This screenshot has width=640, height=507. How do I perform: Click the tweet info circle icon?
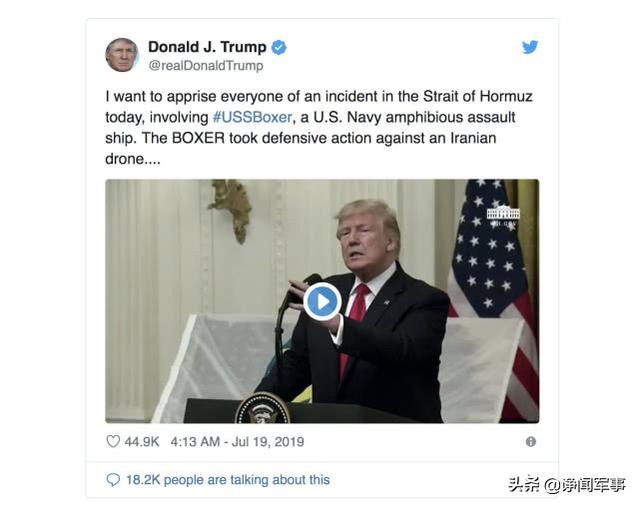pyautogui.click(x=531, y=441)
